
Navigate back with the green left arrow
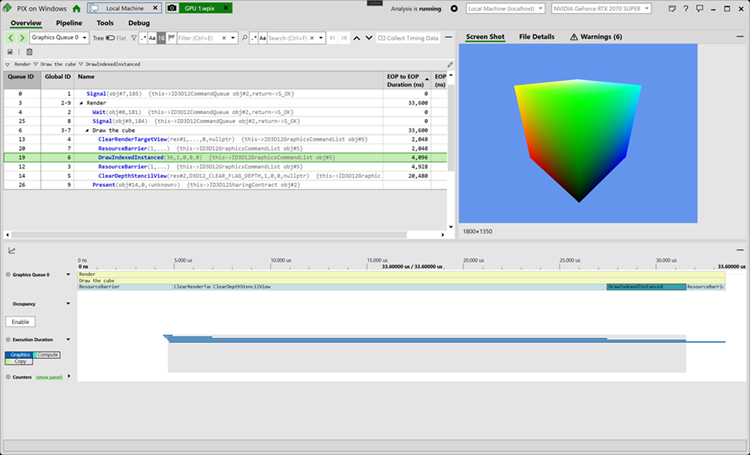click(10, 38)
